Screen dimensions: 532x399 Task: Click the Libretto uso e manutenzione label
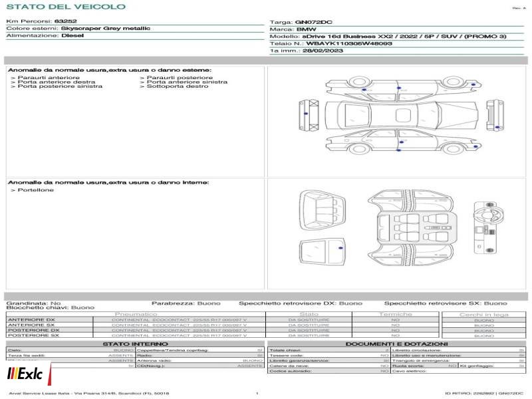pos(426,356)
